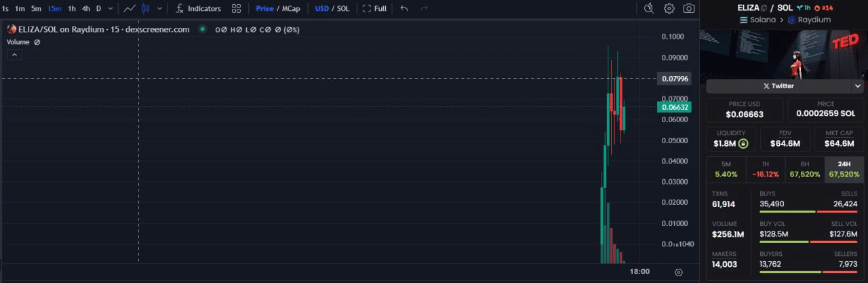Click the SELL VOL $127.6M value

click(844, 235)
